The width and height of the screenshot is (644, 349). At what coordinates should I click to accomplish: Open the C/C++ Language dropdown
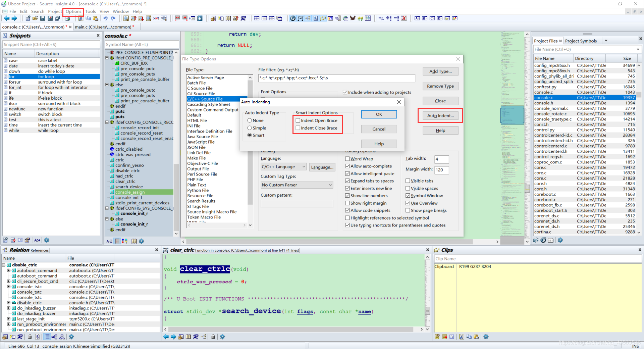click(283, 167)
